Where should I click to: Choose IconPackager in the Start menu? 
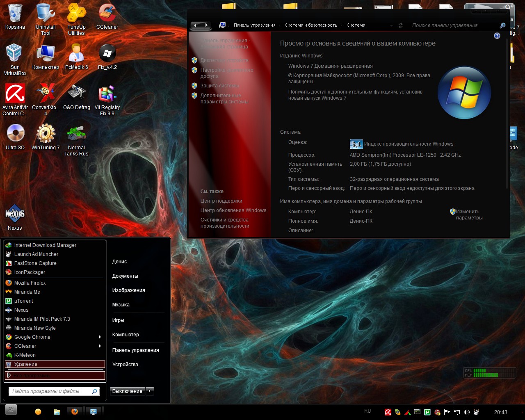[55, 272]
